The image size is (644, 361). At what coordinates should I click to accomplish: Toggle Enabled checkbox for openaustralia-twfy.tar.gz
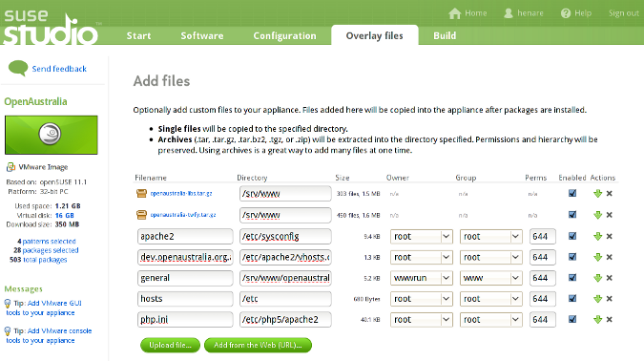tap(572, 214)
